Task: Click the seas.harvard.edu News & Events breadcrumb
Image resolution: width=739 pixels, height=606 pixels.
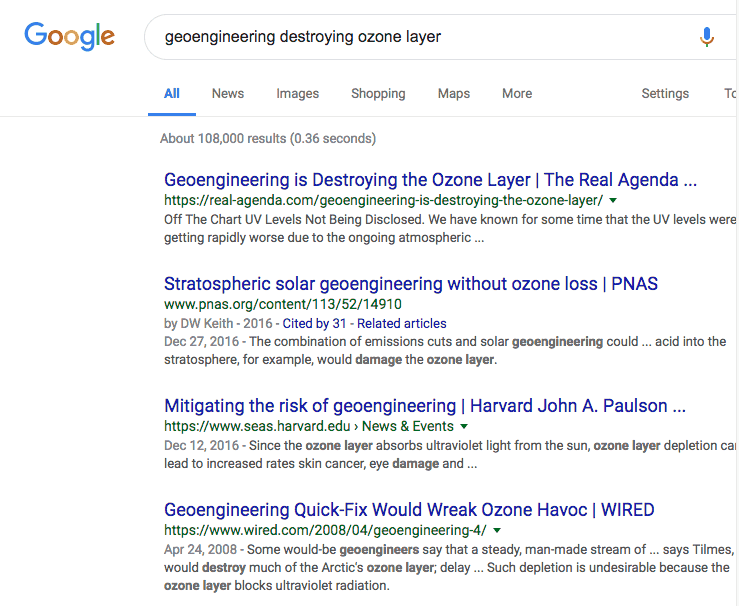Action: coord(309,426)
